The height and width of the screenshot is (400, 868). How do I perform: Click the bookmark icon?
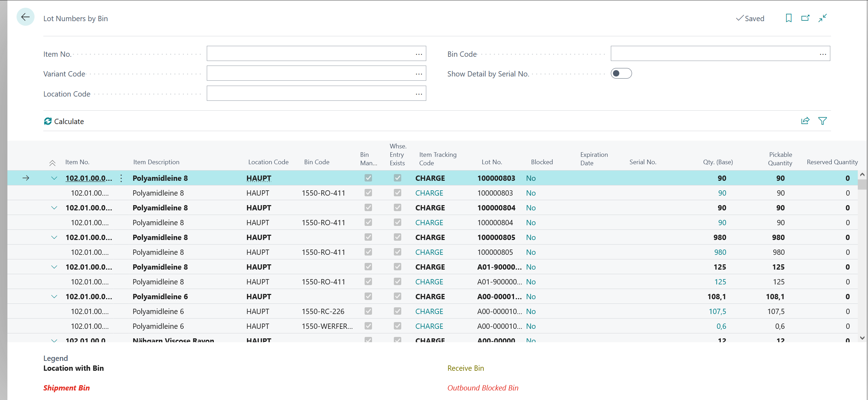click(789, 18)
